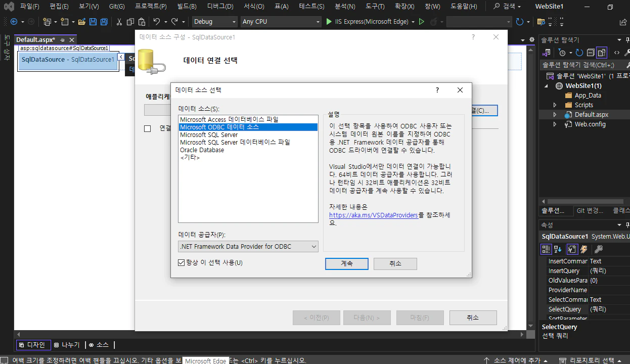Viewport: 630px width, 364px height.
Task: Select the <기타> other data source
Action: point(190,157)
